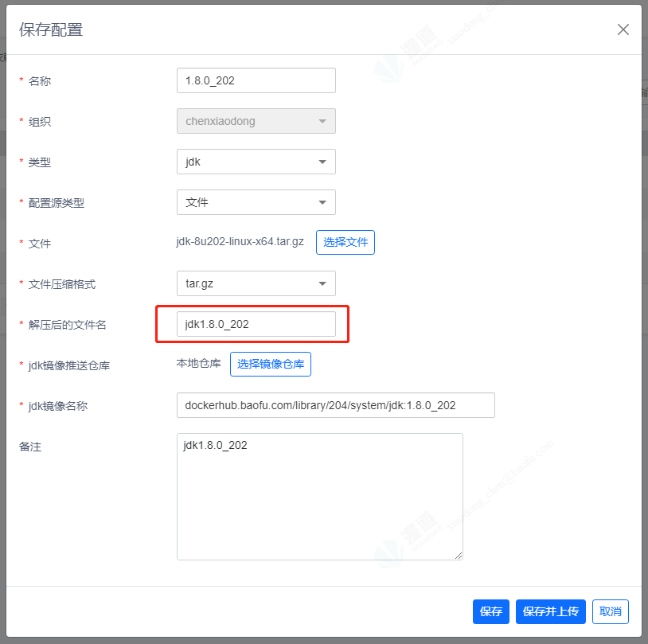Click the 配置源类型 label

point(57,203)
